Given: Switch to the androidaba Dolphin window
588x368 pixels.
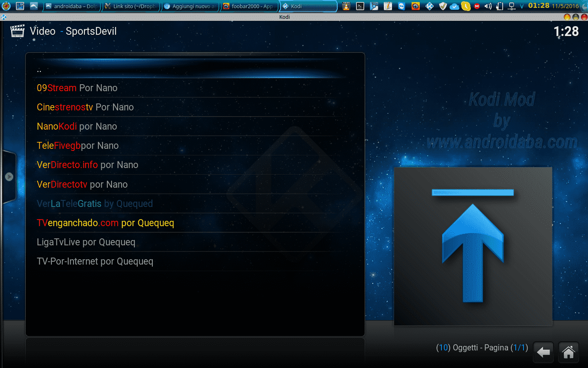Looking at the screenshot, I should 72,6.
